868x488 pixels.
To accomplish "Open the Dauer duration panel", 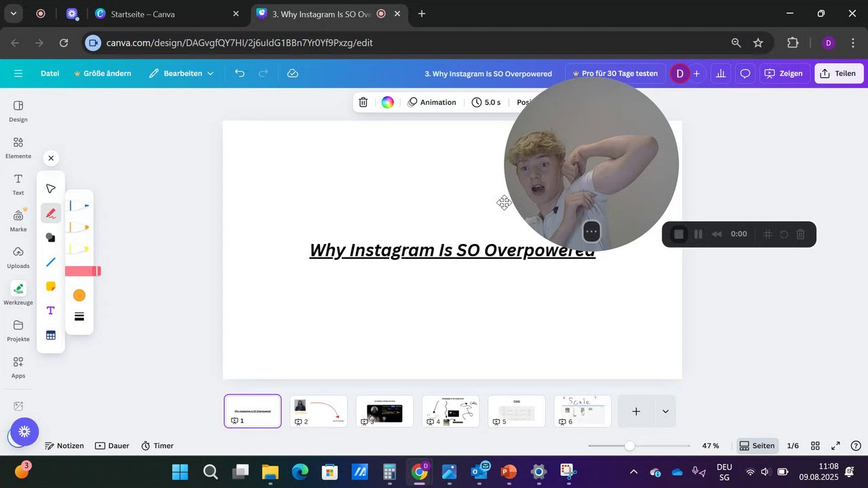I will 112,446.
